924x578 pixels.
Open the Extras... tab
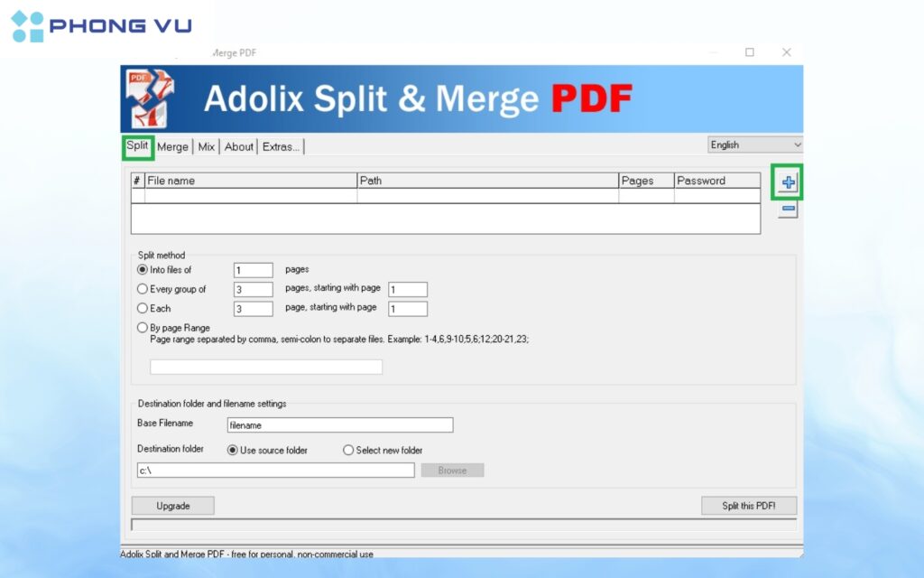pyautogui.click(x=280, y=146)
